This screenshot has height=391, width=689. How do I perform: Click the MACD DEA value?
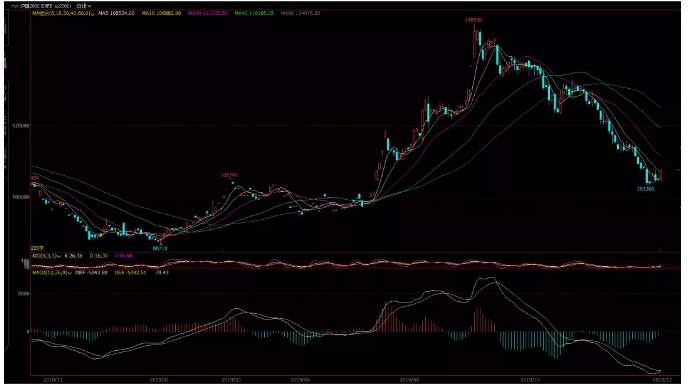point(130,272)
